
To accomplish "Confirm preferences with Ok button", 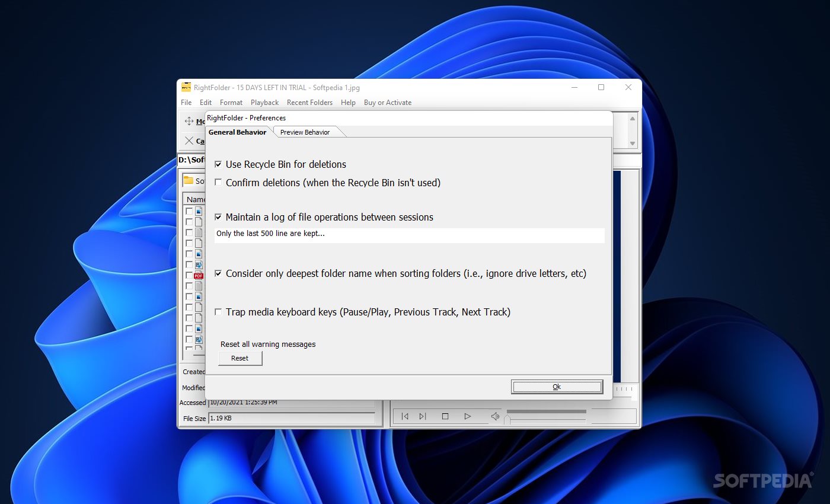I will [x=557, y=387].
